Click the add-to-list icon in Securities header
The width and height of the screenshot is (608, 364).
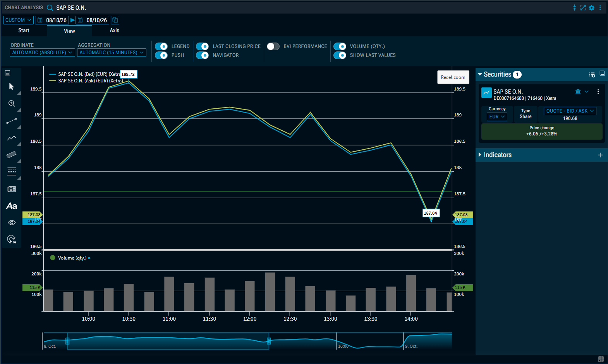(x=592, y=75)
